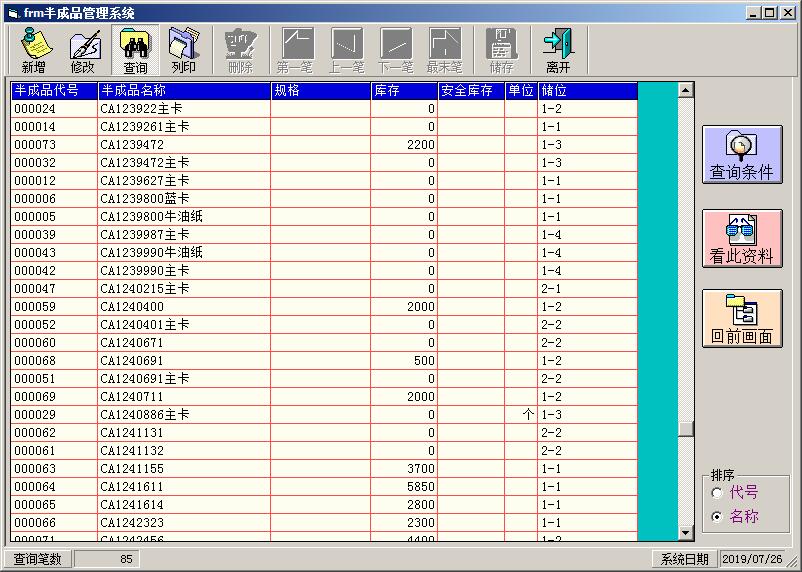Select the row with code 000014
This screenshot has width=802, height=572.
(x=324, y=126)
